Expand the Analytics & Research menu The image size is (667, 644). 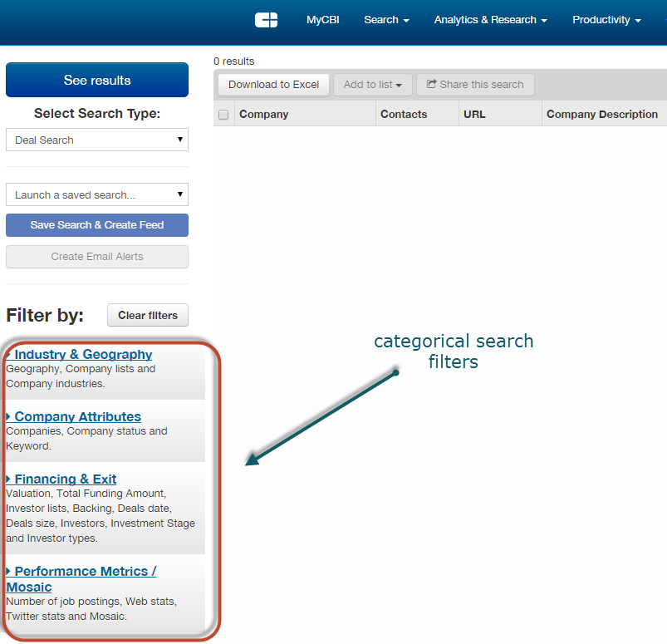click(490, 20)
